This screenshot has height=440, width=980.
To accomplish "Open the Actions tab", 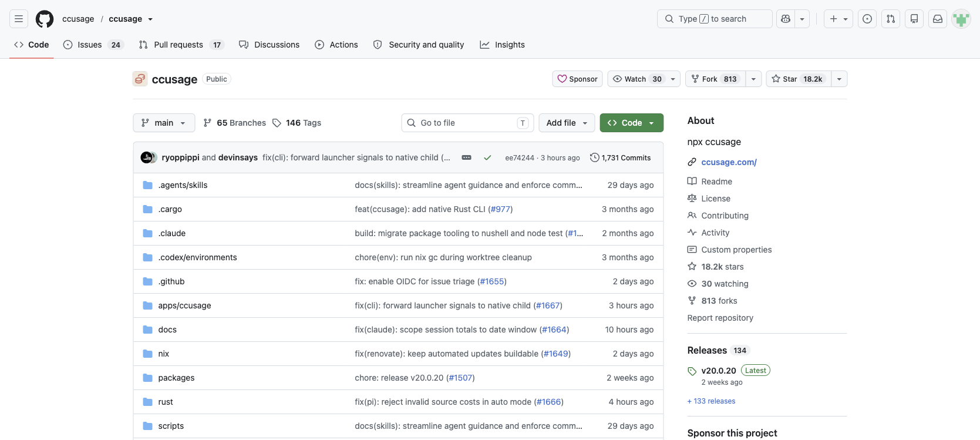I will click(x=336, y=45).
